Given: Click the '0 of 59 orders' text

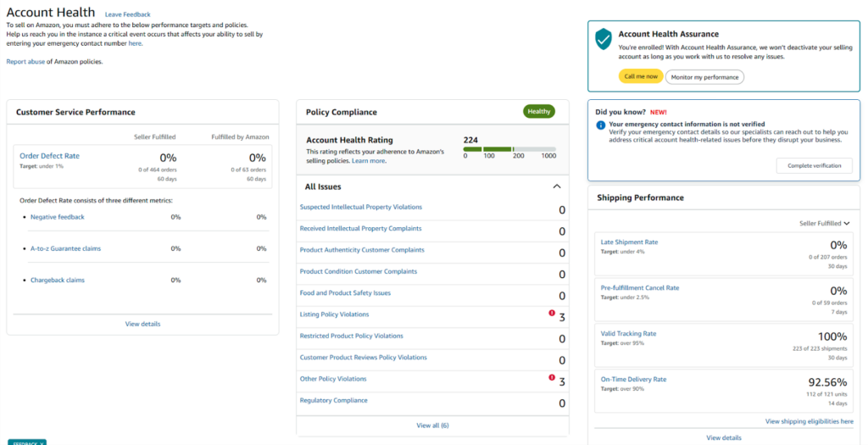Looking at the screenshot, I should click(x=829, y=303).
